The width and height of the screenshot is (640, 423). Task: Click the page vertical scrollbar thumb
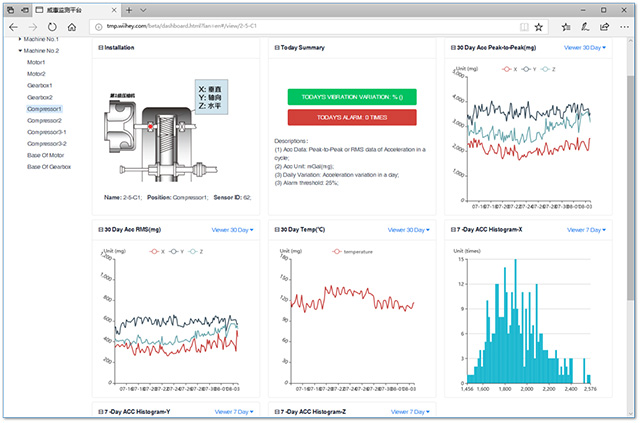631,188
